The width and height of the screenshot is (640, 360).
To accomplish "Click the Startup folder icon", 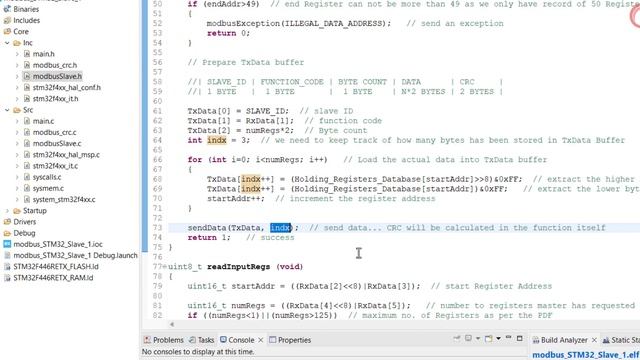I will 17,211.
